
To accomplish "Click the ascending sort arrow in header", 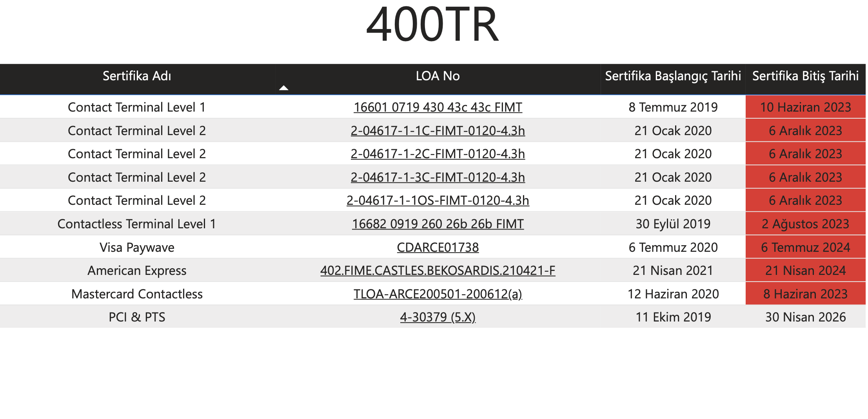I will (x=283, y=88).
